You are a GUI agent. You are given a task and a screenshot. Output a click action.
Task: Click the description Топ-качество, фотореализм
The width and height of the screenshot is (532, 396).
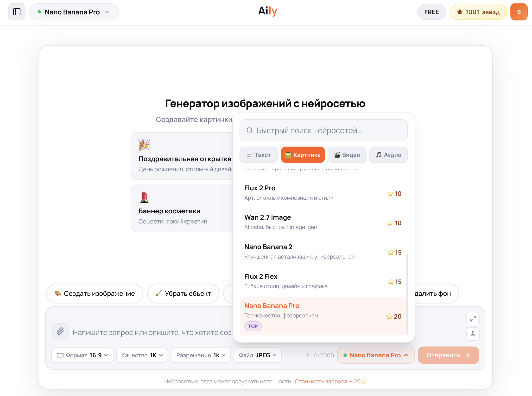tap(281, 316)
